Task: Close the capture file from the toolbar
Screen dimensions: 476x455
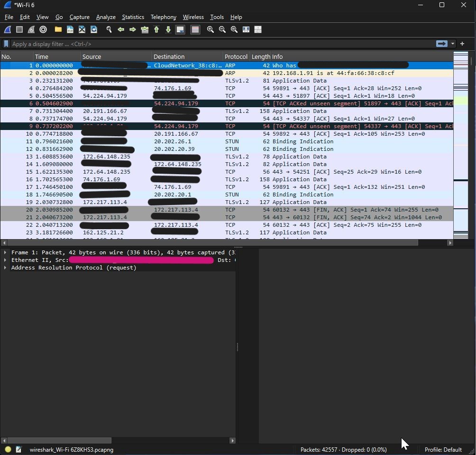Action: coord(82,29)
